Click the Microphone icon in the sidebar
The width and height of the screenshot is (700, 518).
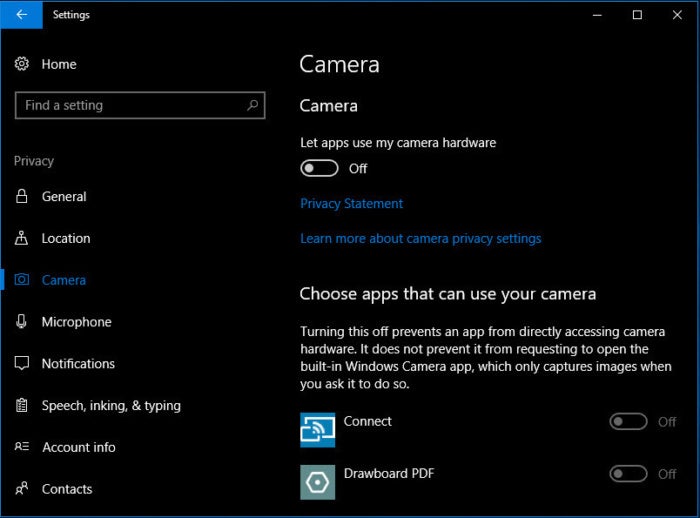click(21, 322)
